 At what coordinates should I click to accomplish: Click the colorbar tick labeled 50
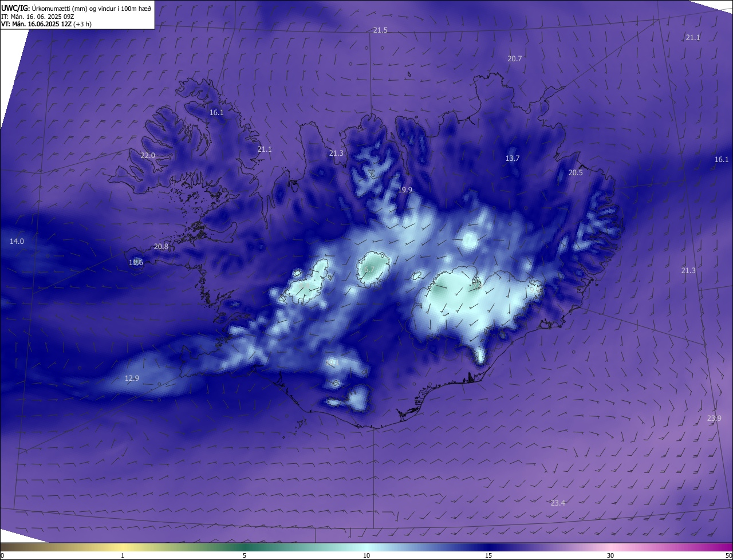(728, 555)
